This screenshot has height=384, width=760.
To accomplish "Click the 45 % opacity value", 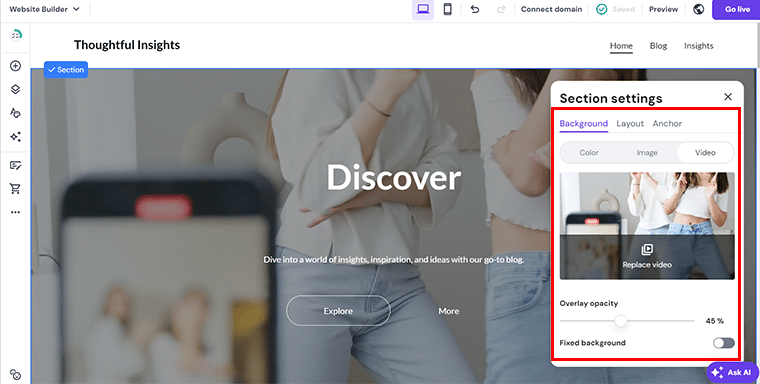I will (714, 321).
